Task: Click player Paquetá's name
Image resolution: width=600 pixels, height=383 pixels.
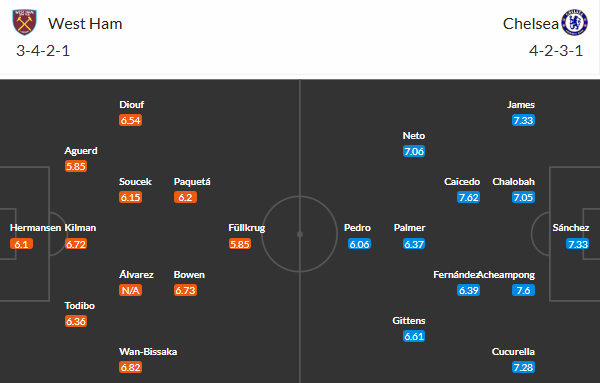Action: coord(192,181)
